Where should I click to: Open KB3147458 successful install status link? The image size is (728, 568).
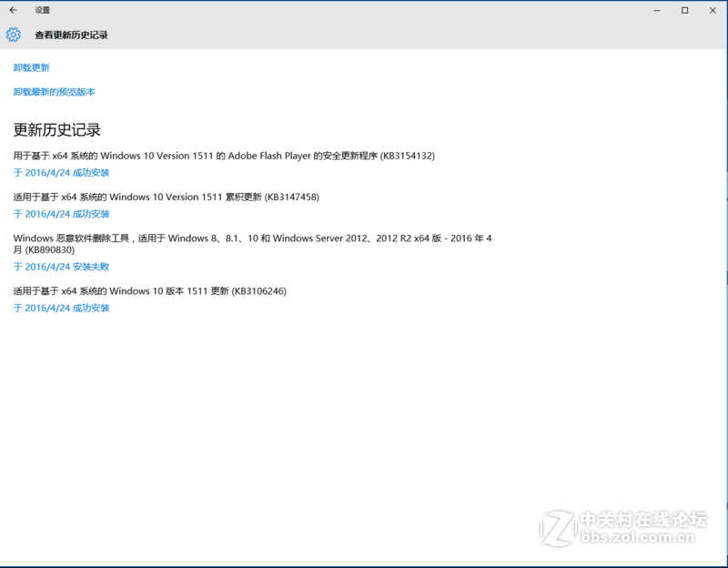point(61,214)
